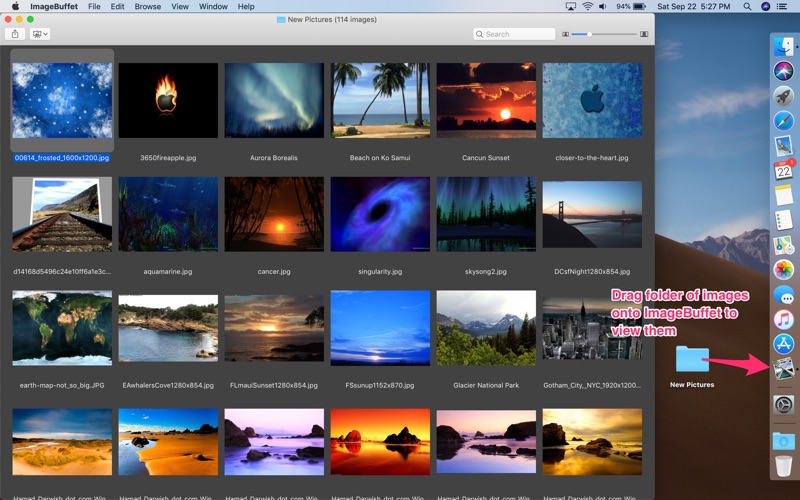The height and width of the screenshot is (500, 800).
Task: Open the Trash in the Dock
Action: [784, 466]
